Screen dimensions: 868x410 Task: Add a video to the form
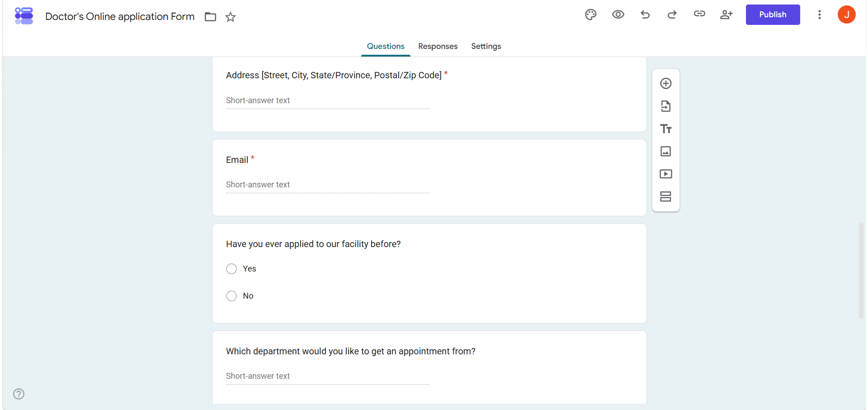[665, 174]
